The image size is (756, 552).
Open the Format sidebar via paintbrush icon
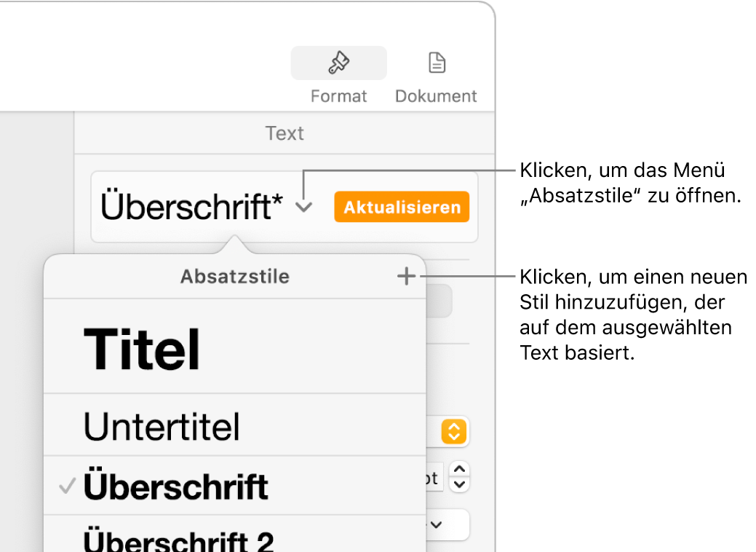coord(338,63)
